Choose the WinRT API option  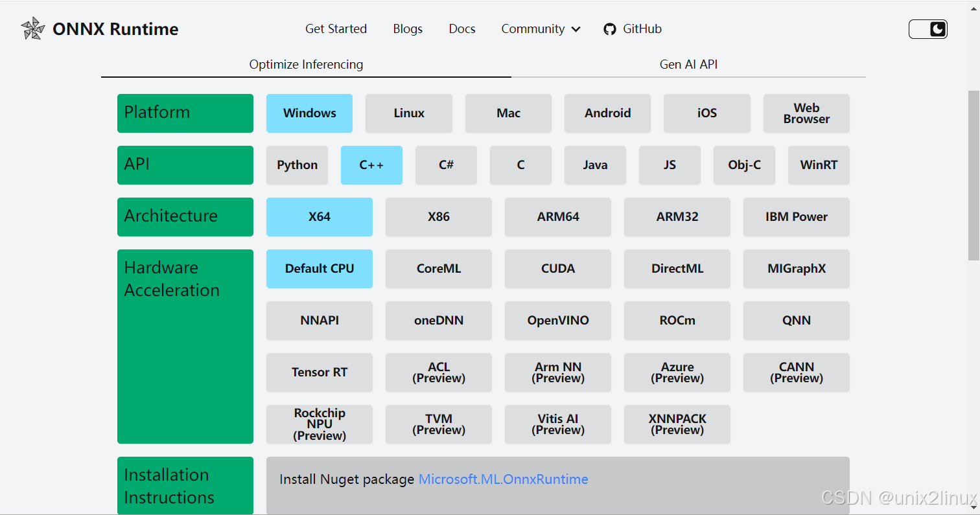pos(819,165)
